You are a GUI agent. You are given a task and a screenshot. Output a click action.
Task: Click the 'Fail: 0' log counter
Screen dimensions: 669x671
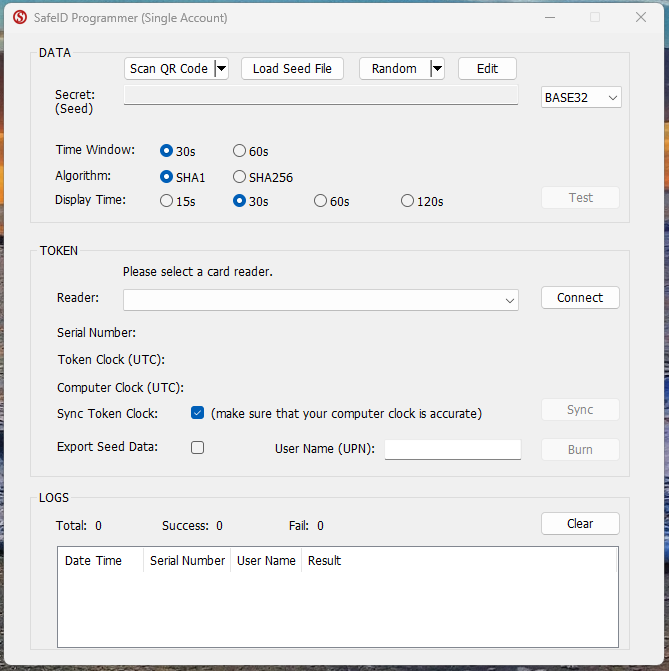tap(306, 526)
